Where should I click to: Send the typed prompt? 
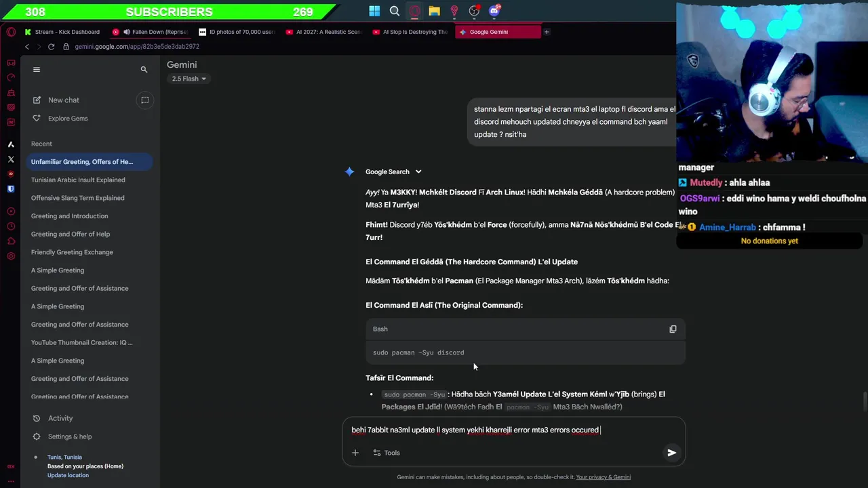(671, 453)
